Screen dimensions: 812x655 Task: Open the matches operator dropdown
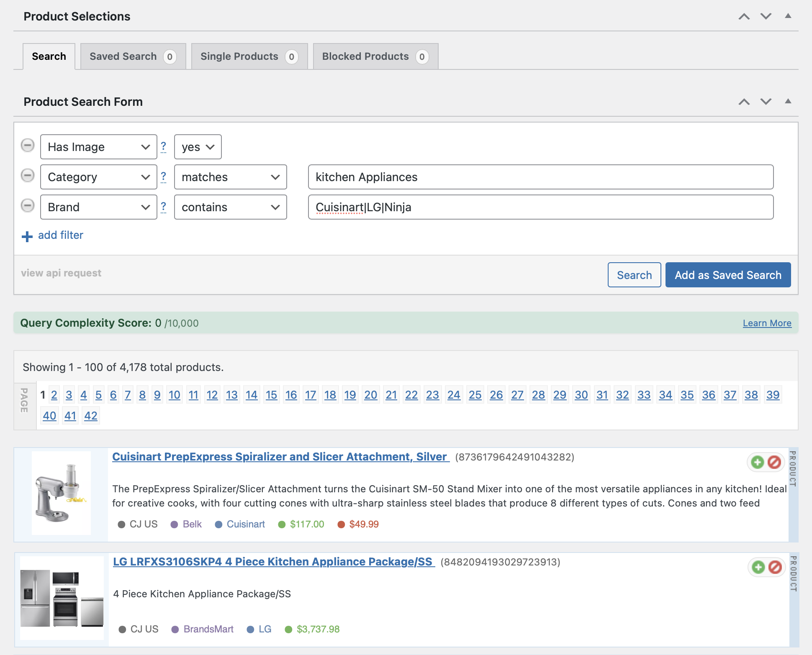coord(231,177)
